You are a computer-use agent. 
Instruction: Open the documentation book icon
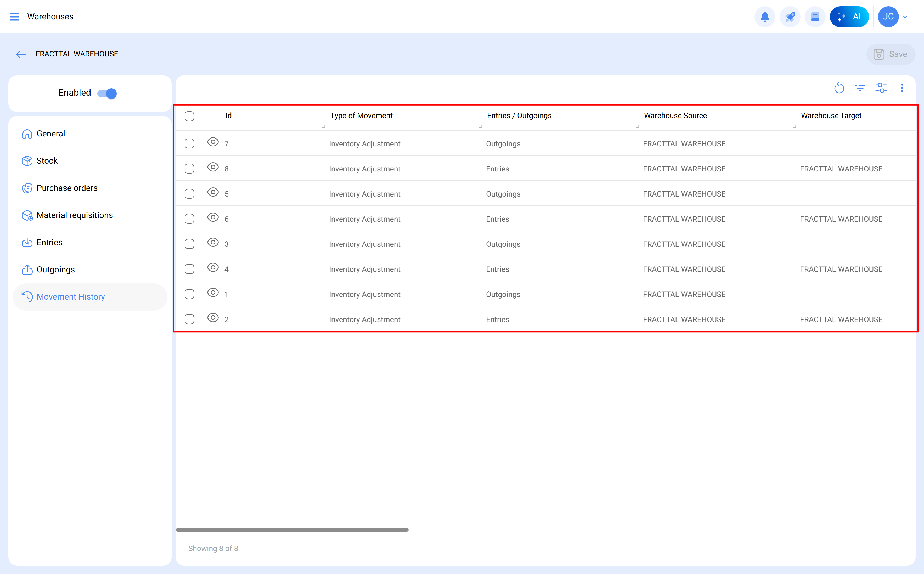tap(815, 16)
